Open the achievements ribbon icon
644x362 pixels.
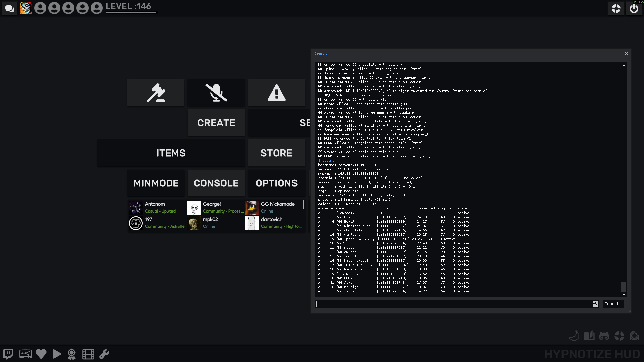(x=72, y=354)
